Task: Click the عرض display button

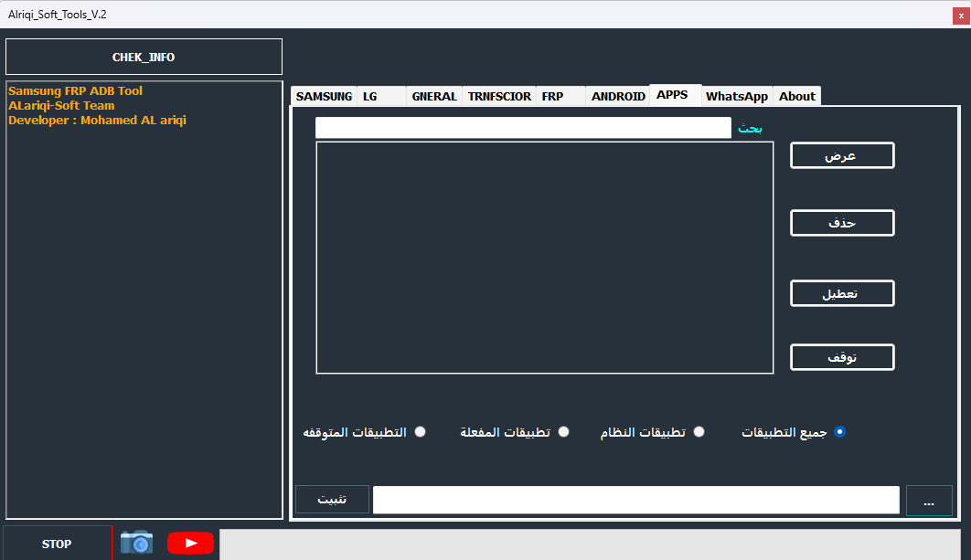Action: tap(841, 154)
